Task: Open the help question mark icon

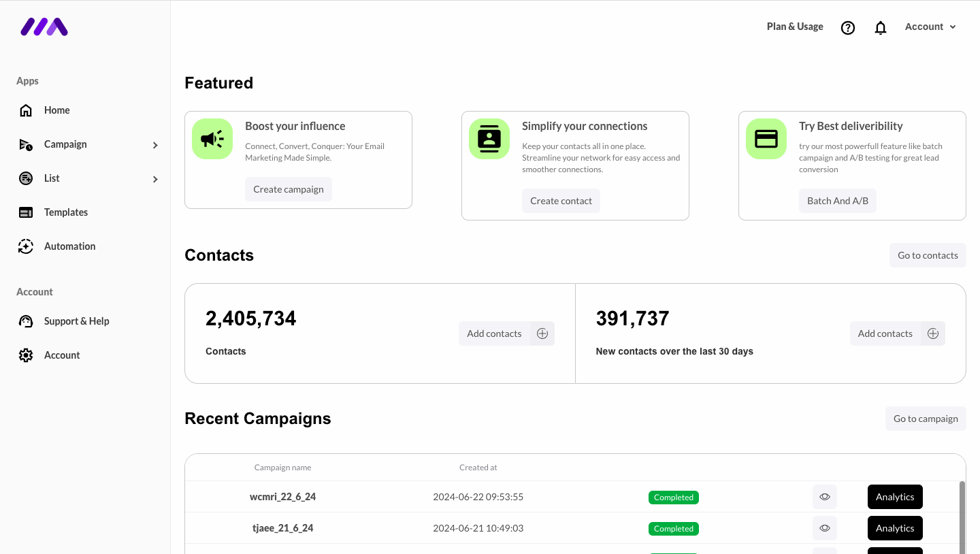Action: (x=847, y=27)
